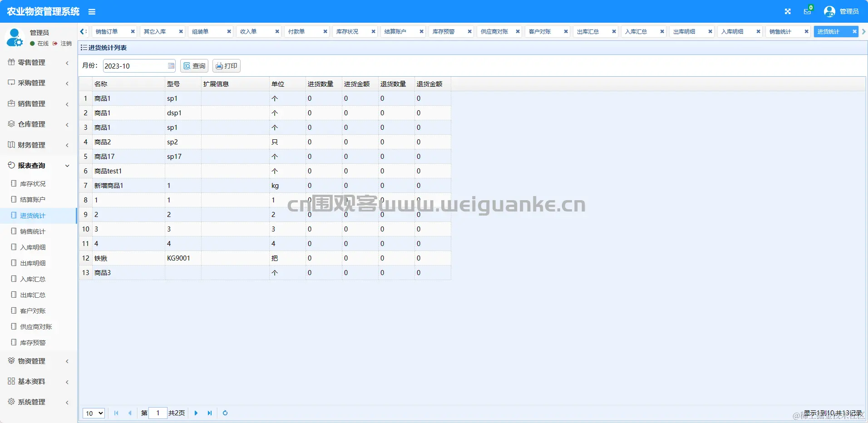Close the 客户对账 tab
This screenshot has width=868, height=423.
point(566,31)
